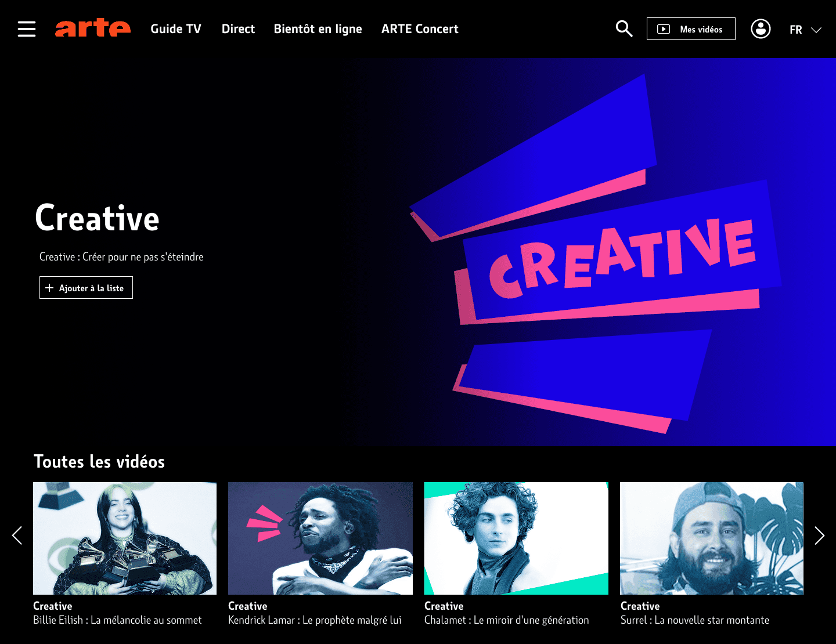
Task: Open the Kendrick Lamar video thumbnail
Action: (x=320, y=538)
